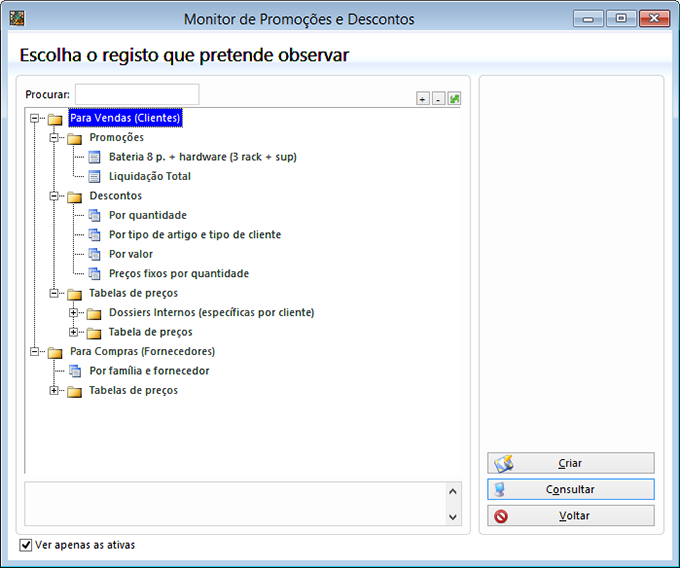The image size is (680, 568).
Task: Collapse Tabelas de preços under Para Vendas
Action: [54, 293]
